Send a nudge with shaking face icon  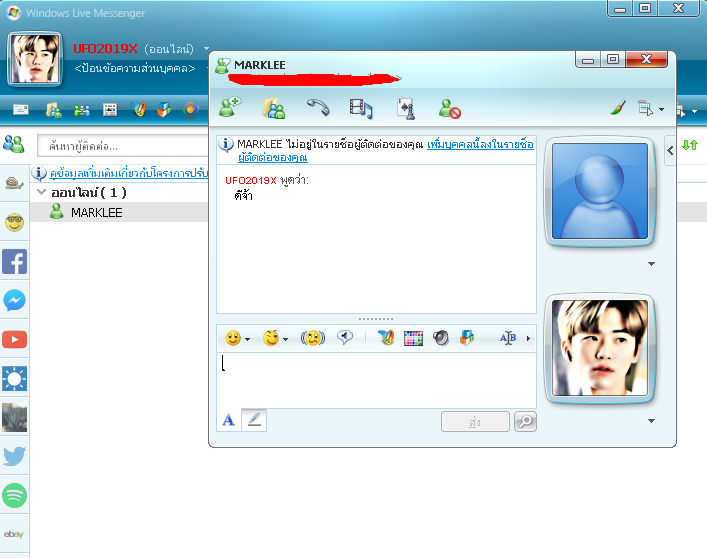tap(312, 338)
